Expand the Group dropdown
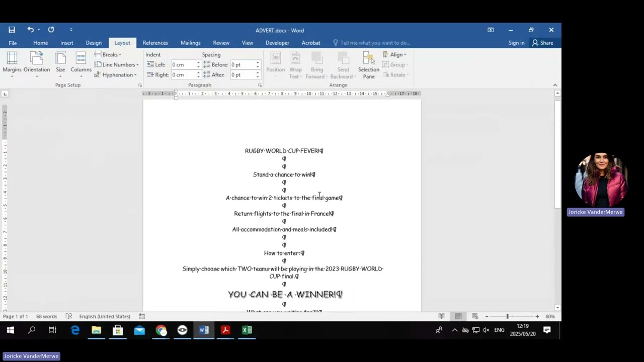Image resolution: width=644 pixels, height=362 pixels. click(x=395, y=64)
